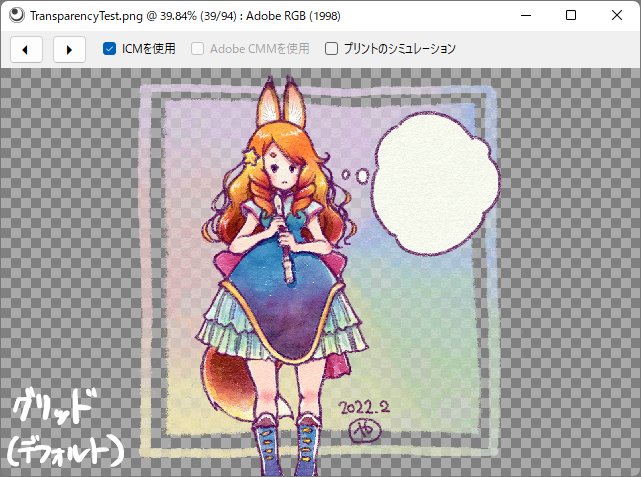The width and height of the screenshot is (641, 477).
Task: Enable the プリントのシミュレーション checkbox
Action: [x=331, y=49]
